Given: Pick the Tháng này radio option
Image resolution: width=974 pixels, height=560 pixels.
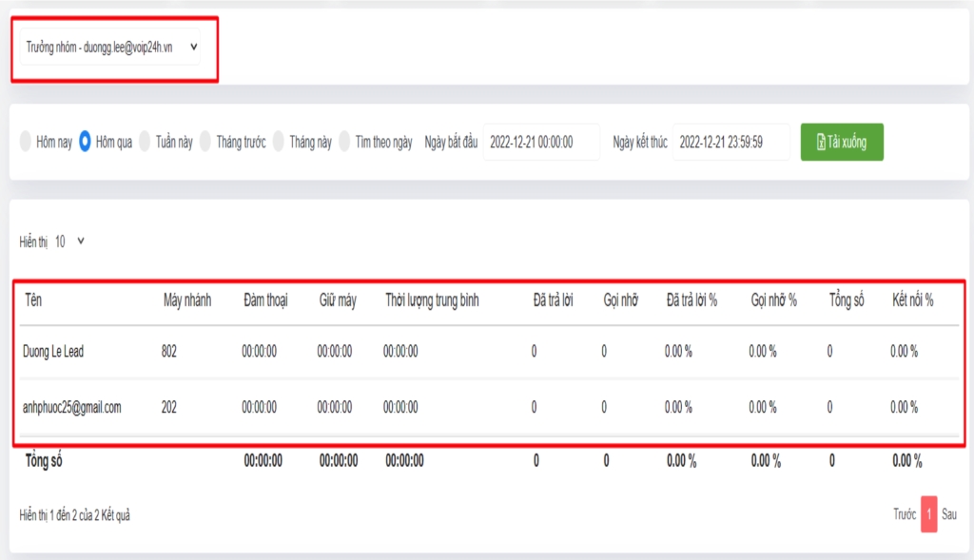Looking at the screenshot, I should [279, 143].
